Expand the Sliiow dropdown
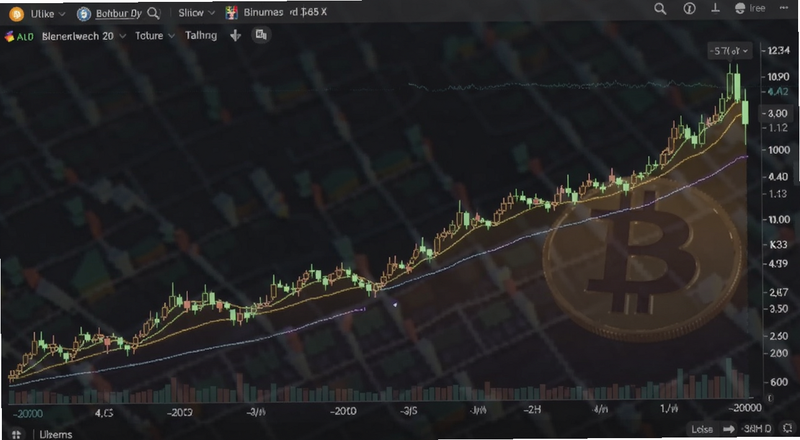Screen dimensions: 800x440 pyautogui.click(x=196, y=13)
